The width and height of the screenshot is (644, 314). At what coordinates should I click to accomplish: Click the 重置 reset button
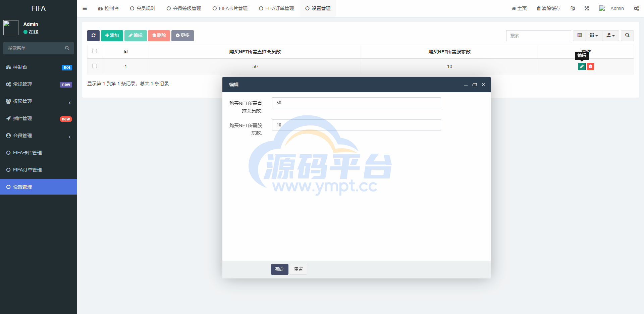pyautogui.click(x=298, y=269)
